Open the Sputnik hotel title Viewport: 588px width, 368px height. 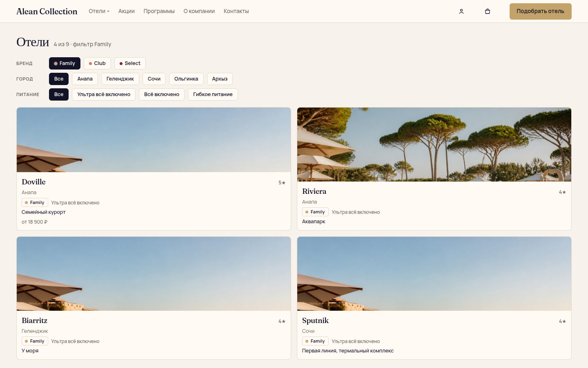coord(315,321)
